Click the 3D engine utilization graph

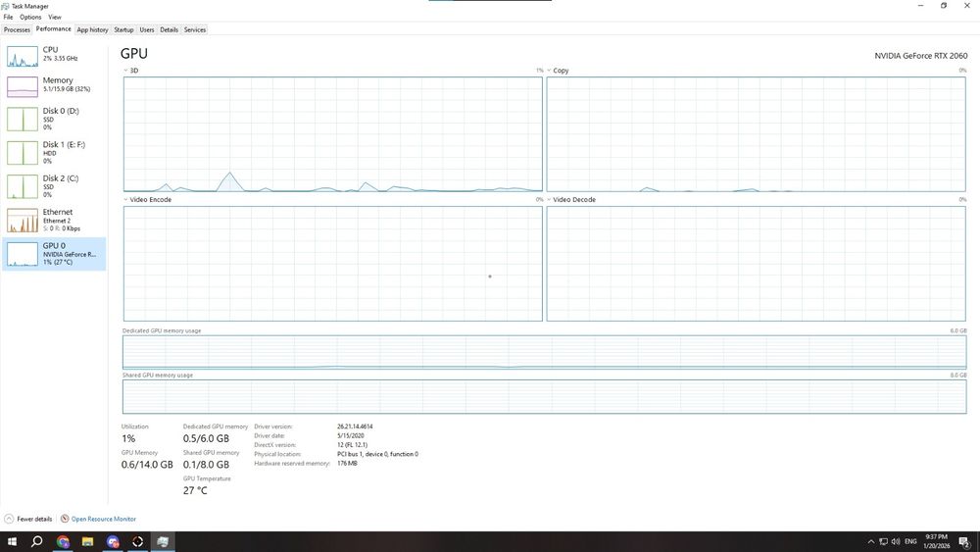[333, 134]
